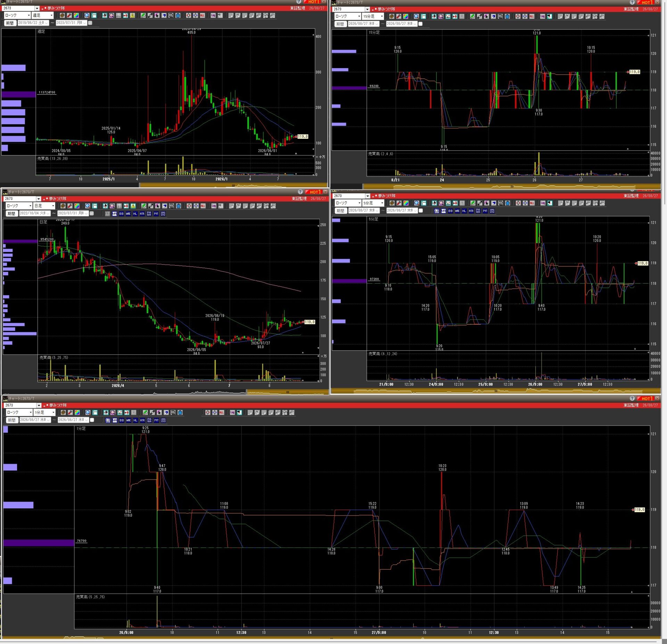Check the period checkbox in 15-minute chart
The width and height of the screenshot is (667, 644).
(420, 24)
